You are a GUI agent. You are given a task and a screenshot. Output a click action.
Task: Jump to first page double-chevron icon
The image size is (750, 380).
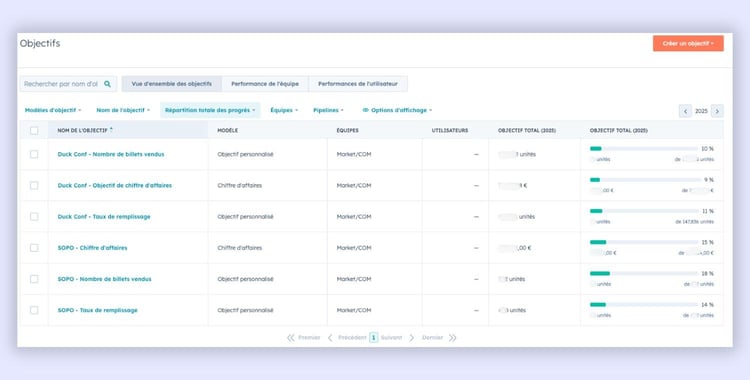click(x=290, y=338)
